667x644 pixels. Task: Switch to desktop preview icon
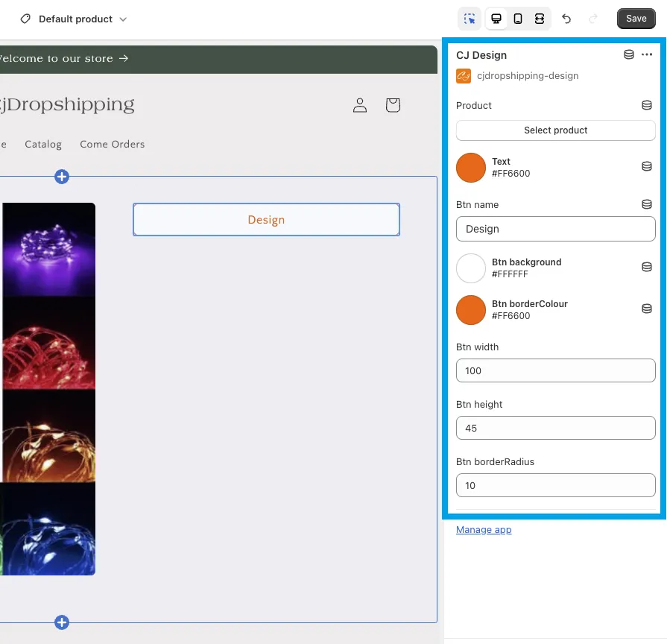496,19
